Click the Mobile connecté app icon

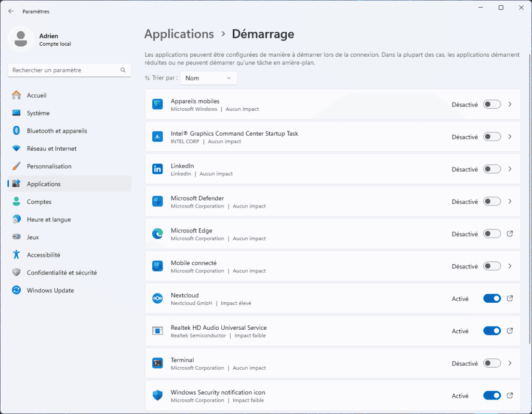pos(157,266)
